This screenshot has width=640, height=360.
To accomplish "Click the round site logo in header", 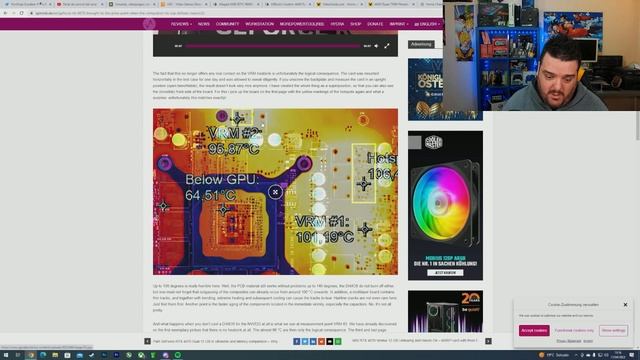I will coord(149,24).
